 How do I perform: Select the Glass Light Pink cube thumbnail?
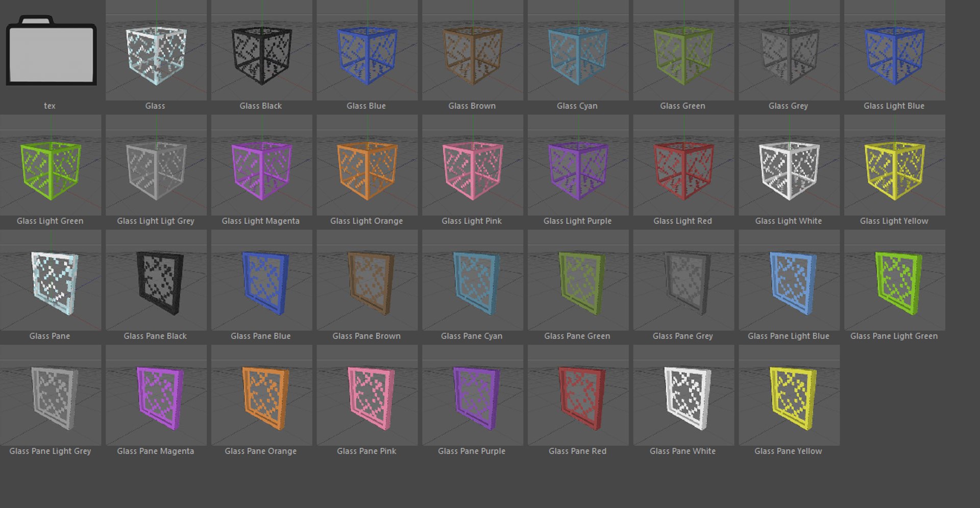(x=473, y=165)
